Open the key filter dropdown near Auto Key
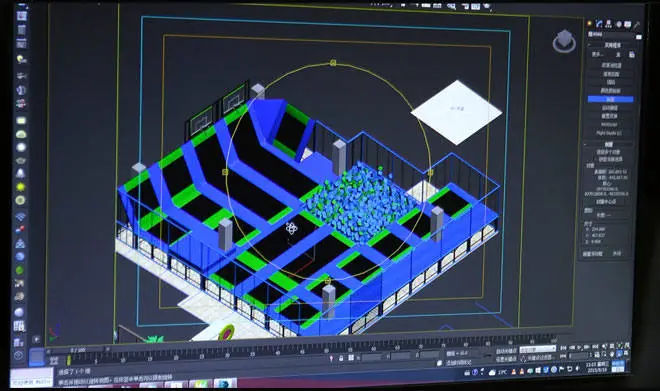Screen dimensions: 660x391 coord(538,349)
